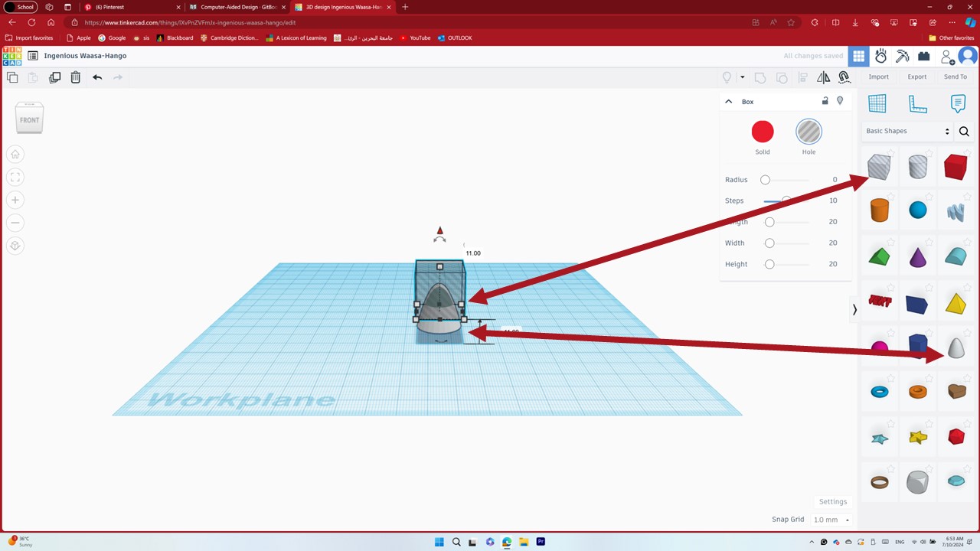Click the Mirror tool icon
Image resolution: width=980 pixels, height=551 pixels.
(824, 77)
